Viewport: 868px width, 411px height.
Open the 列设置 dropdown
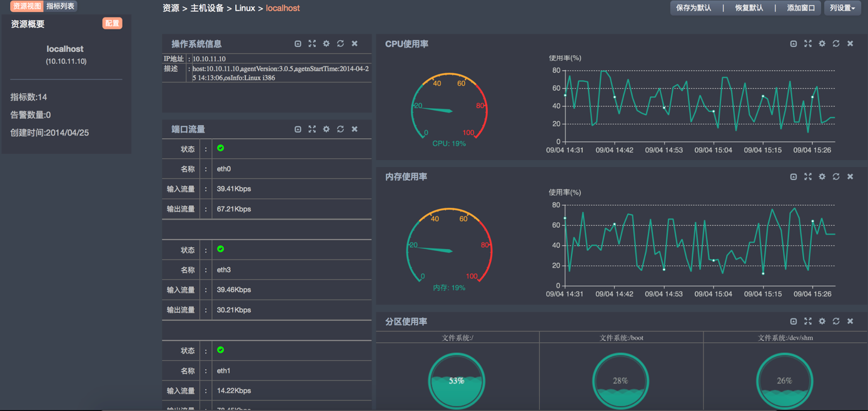[x=842, y=8]
